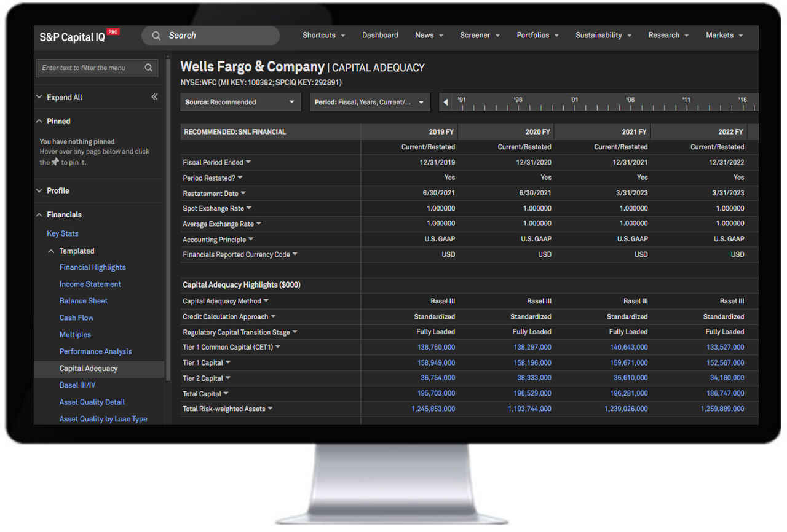This screenshot has height=532, width=787.
Task: Open Total Risk-weighted Assets dropdown arrow
Action: (x=271, y=409)
